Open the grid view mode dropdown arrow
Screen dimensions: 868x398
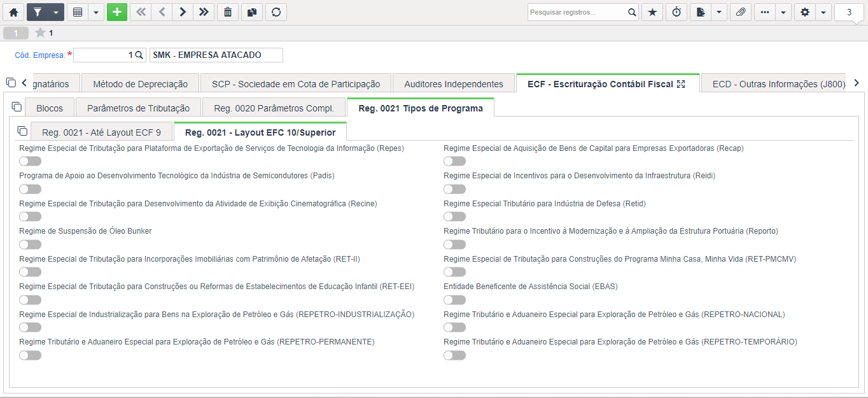point(96,12)
